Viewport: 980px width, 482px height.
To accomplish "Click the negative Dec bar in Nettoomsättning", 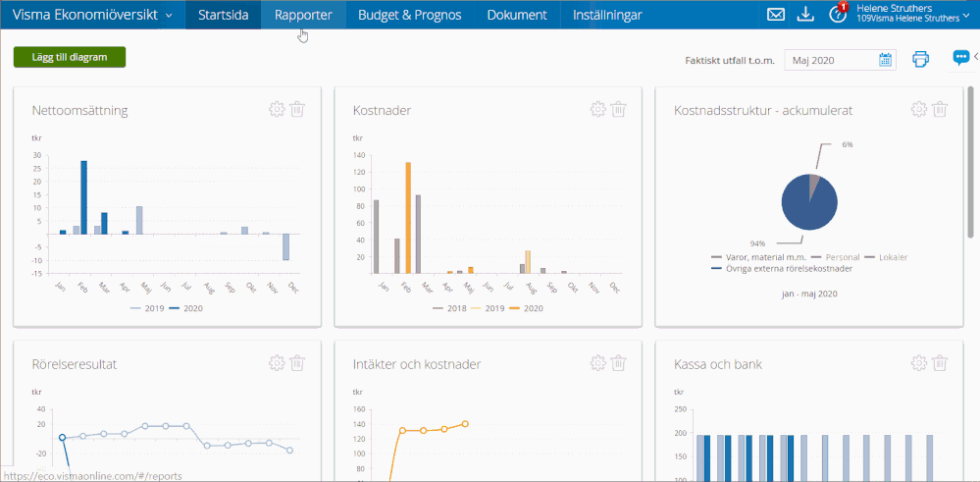I will tap(285, 247).
